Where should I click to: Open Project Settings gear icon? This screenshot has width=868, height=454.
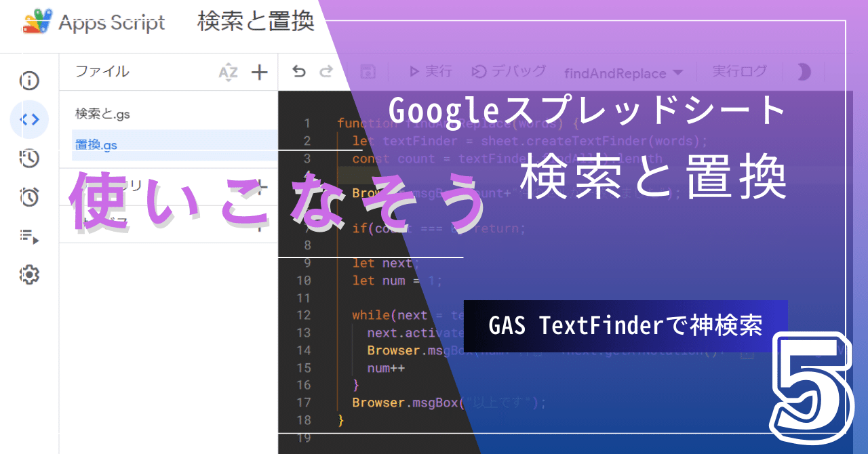(x=29, y=275)
